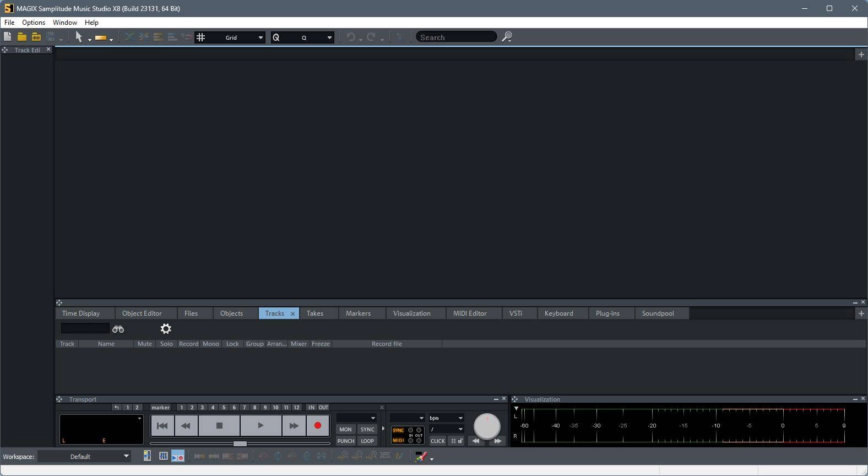The width and height of the screenshot is (868, 476).
Task: Click the quantize Q icon
Action: click(276, 37)
